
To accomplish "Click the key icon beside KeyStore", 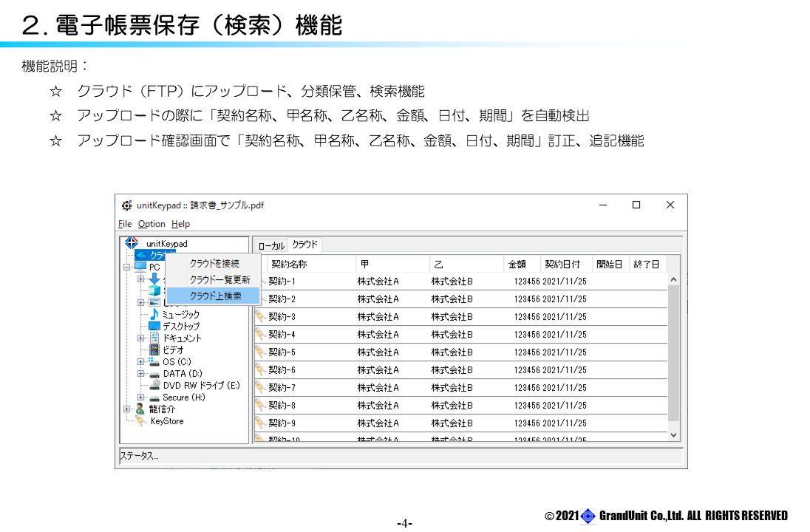I will tap(140, 421).
